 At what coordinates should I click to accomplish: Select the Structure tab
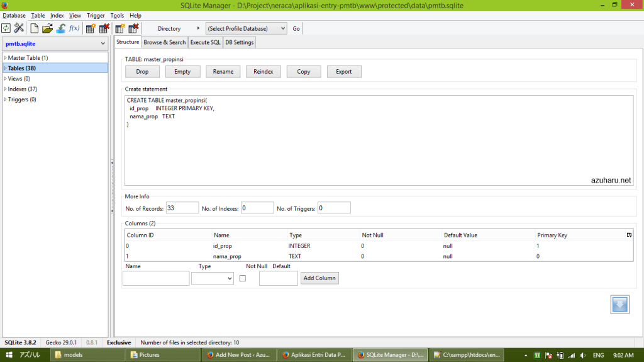click(128, 42)
